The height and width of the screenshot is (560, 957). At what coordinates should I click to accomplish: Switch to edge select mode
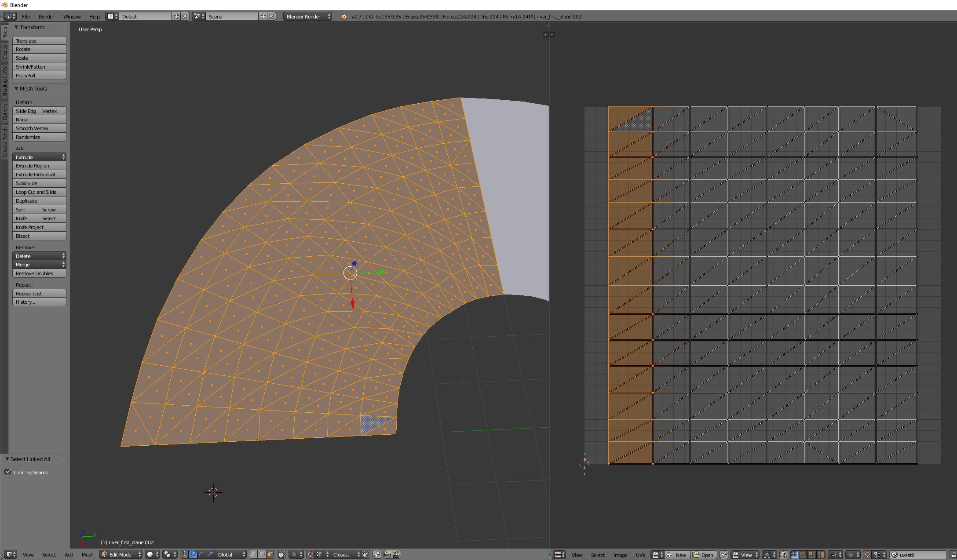click(x=262, y=554)
